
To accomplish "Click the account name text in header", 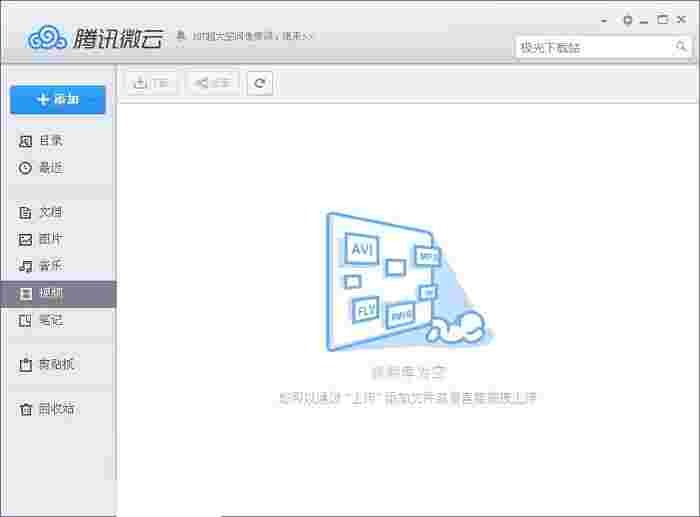I will pos(252,36).
